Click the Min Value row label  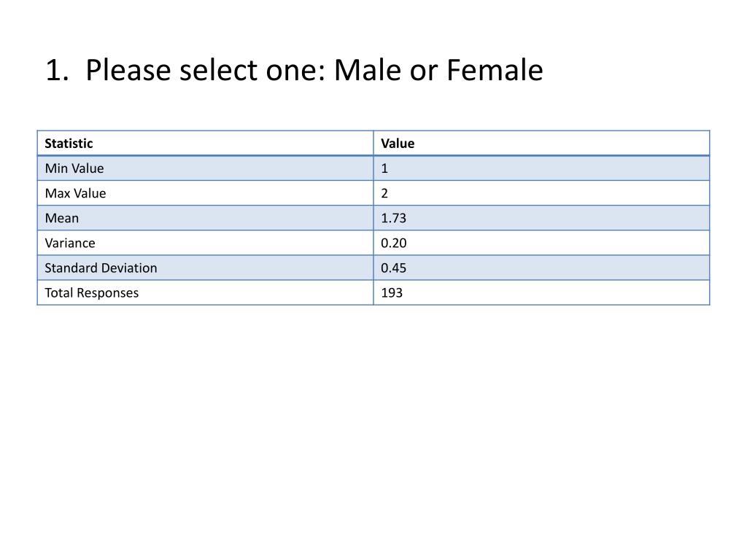pos(74,168)
